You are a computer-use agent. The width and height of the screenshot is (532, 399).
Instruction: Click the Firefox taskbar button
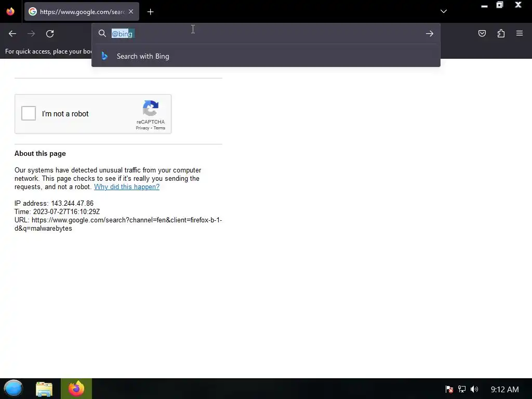76,389
